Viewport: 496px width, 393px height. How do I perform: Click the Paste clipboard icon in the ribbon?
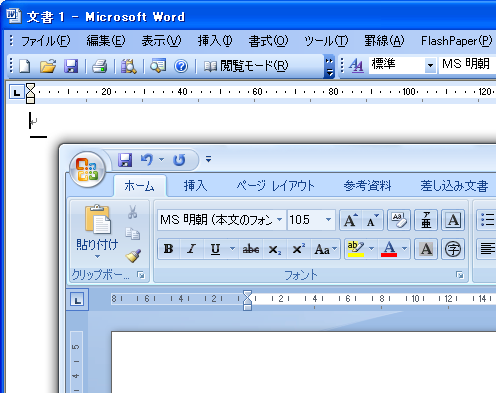tap(97, 219)
